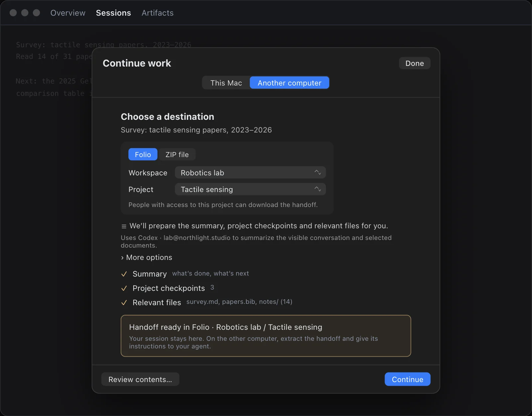Open the Project dropdown showing Tactile sensing
This screenshot has width=532, height=416.
pos(250,189)
